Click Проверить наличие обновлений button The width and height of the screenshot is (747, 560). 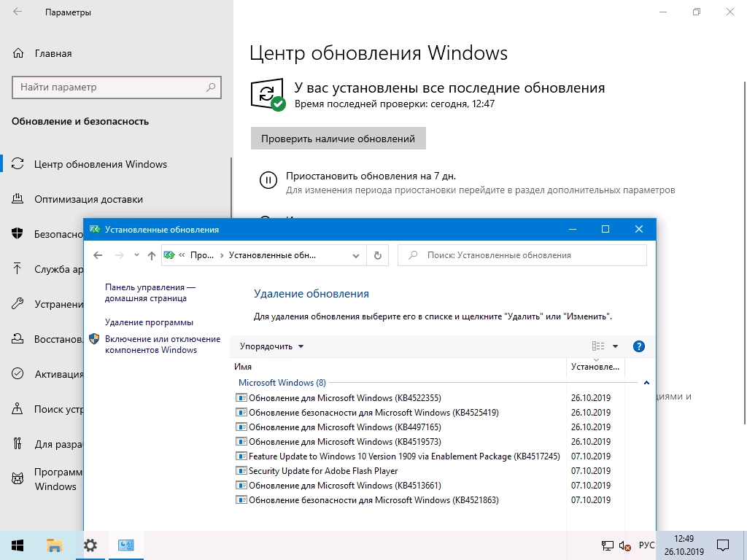[338, 139]
